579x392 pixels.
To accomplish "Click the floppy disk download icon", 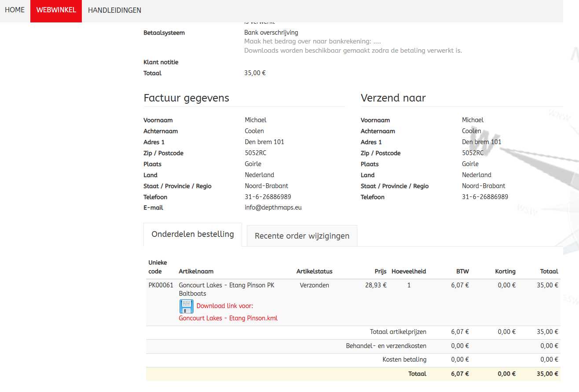I will click(186, 306).
